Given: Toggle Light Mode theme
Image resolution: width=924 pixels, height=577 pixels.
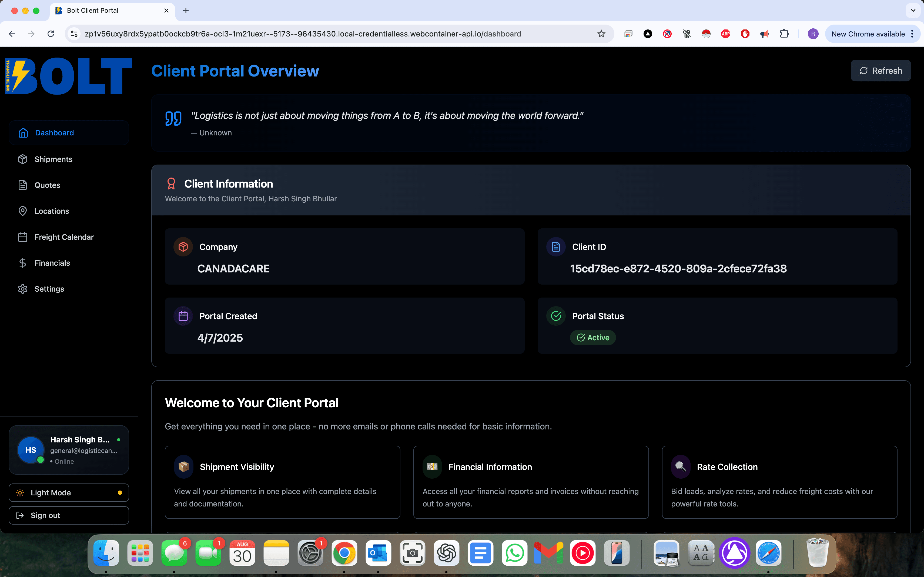Looking at the screenshot, I should 69,493.
